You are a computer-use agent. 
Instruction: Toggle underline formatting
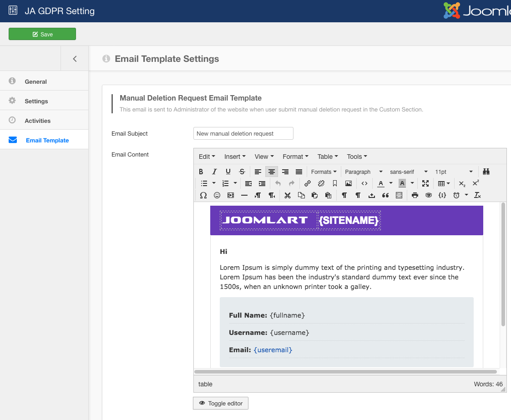[228, 172]
